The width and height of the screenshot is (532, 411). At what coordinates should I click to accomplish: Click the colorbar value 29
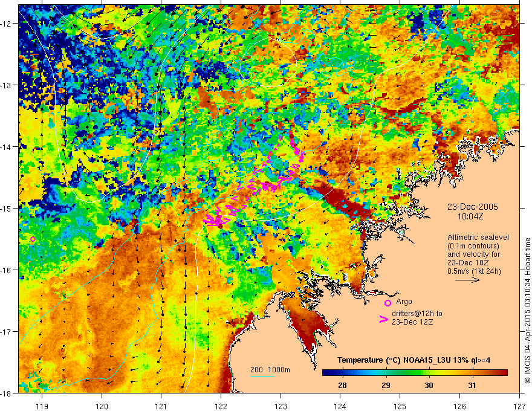(x=386, y=385)
